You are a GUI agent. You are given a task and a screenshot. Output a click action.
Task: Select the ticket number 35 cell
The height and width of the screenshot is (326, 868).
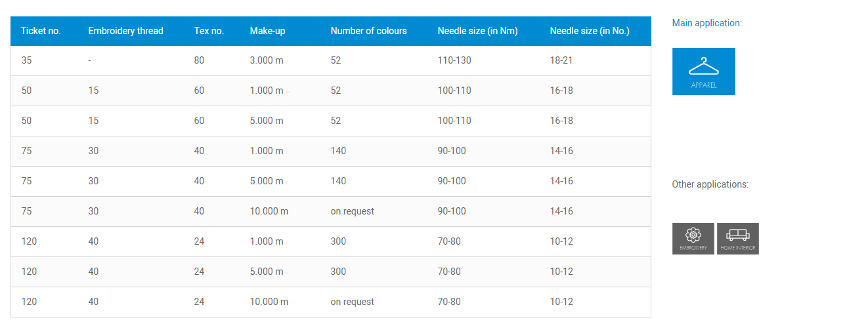pyautogui.click(x=26, y=60)
